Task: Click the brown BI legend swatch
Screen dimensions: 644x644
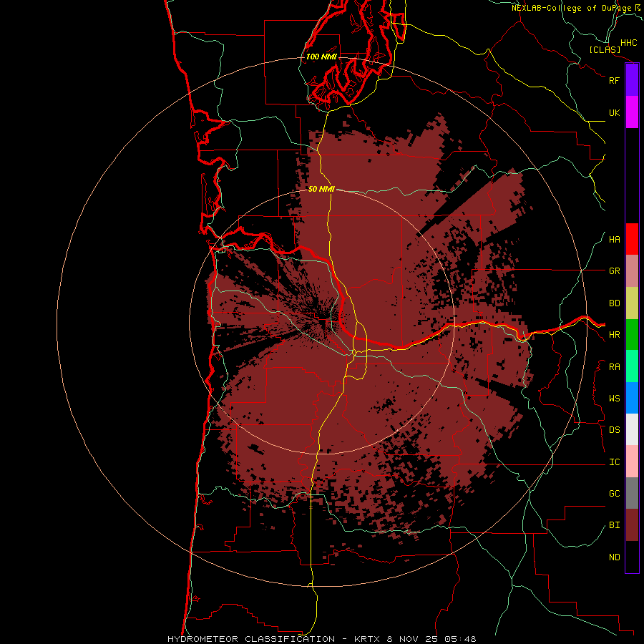Action: click(x=632, y=525)
